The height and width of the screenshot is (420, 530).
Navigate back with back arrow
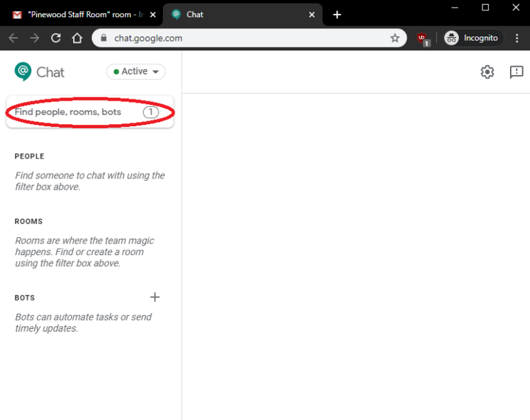point(14,39)
